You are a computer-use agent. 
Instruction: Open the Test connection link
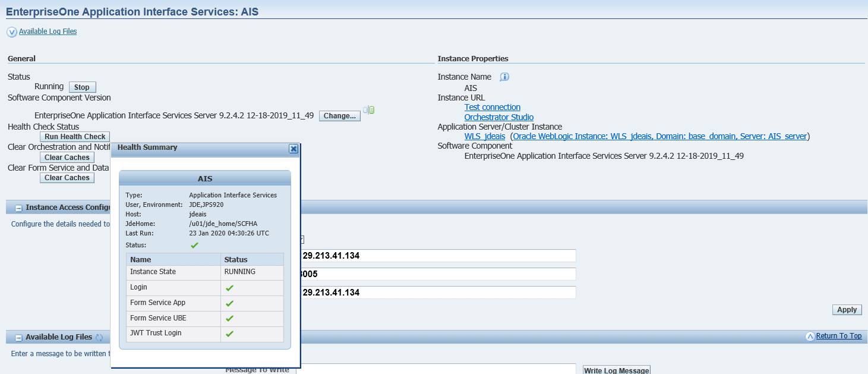click(x=493, y=108)
